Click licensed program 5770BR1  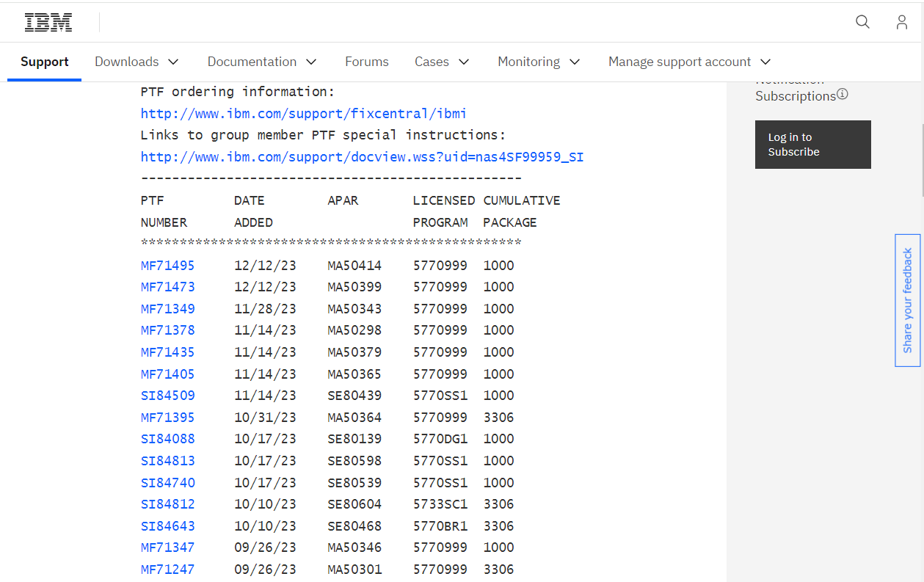click(x=440, y=526)
